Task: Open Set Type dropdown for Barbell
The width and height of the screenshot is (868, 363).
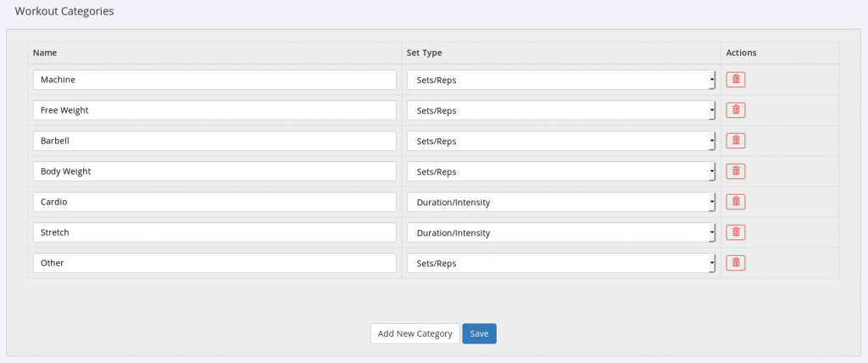Action: pyautogui.click(x=561, y=141)
